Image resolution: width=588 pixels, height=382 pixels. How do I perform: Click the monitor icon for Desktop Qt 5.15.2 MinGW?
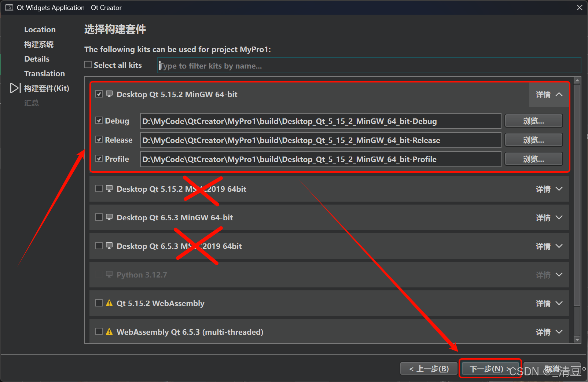click(109, 94)
